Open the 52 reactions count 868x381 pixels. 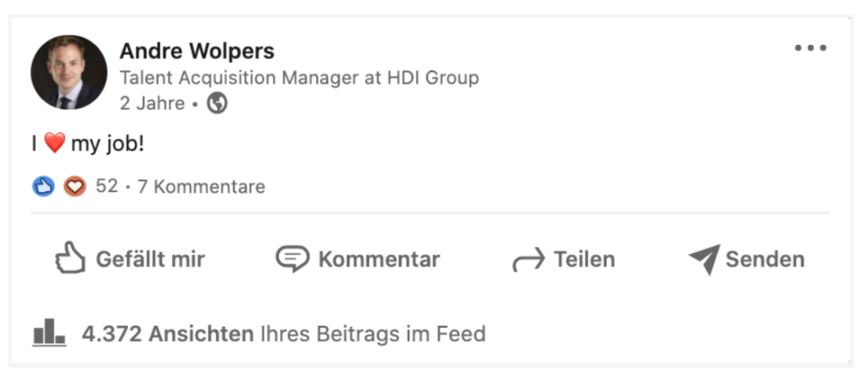pyautogui.click(x=107, y=186)
